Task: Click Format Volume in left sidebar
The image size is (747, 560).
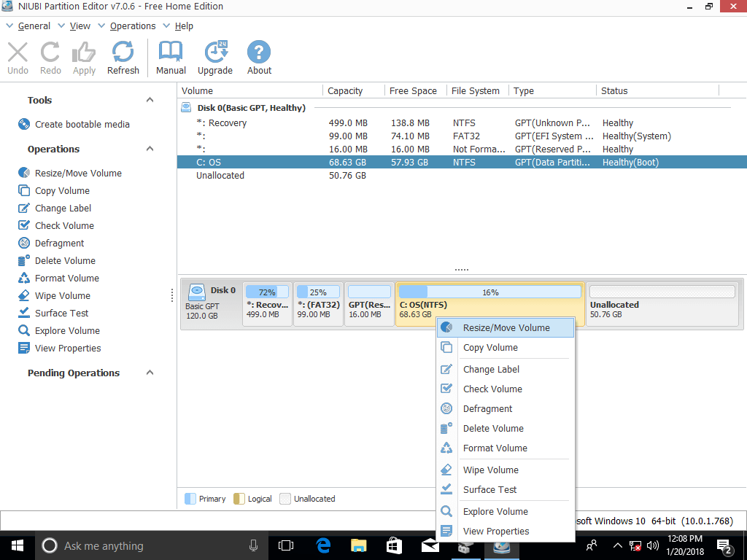Action: point(66,279)
